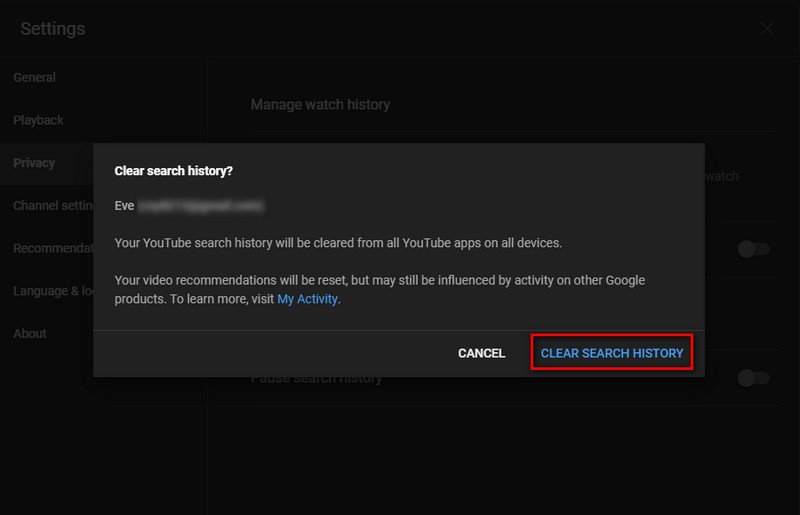800x515 pixels.
Task: Select the Manage watch history heading
Action: pyautogui.click(x=320, y=105)
